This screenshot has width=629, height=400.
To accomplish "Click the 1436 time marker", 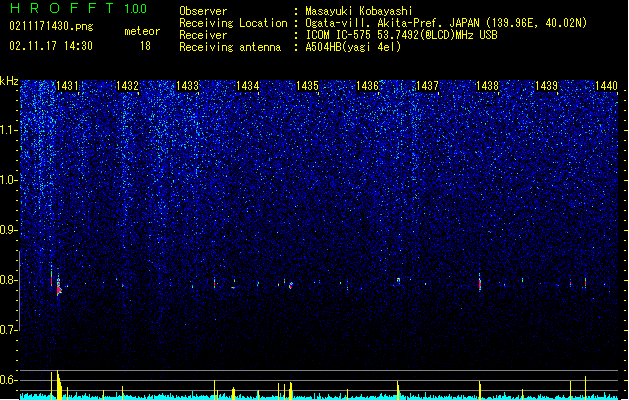I will point(367,86).
